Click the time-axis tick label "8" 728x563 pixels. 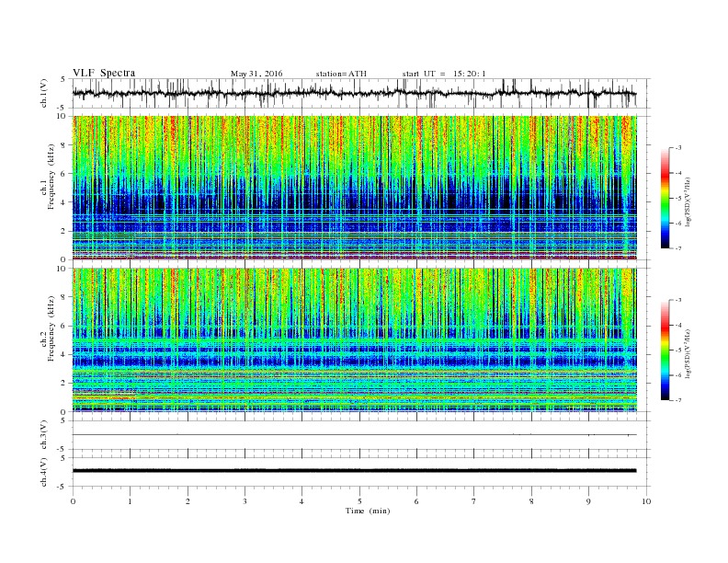[531, 501]
